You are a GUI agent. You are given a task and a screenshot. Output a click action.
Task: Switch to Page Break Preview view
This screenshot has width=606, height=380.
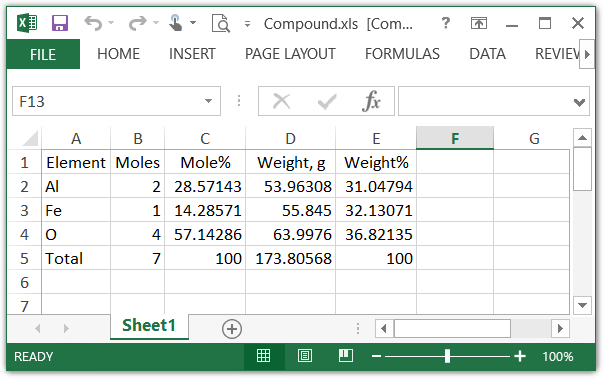[346, 356]
